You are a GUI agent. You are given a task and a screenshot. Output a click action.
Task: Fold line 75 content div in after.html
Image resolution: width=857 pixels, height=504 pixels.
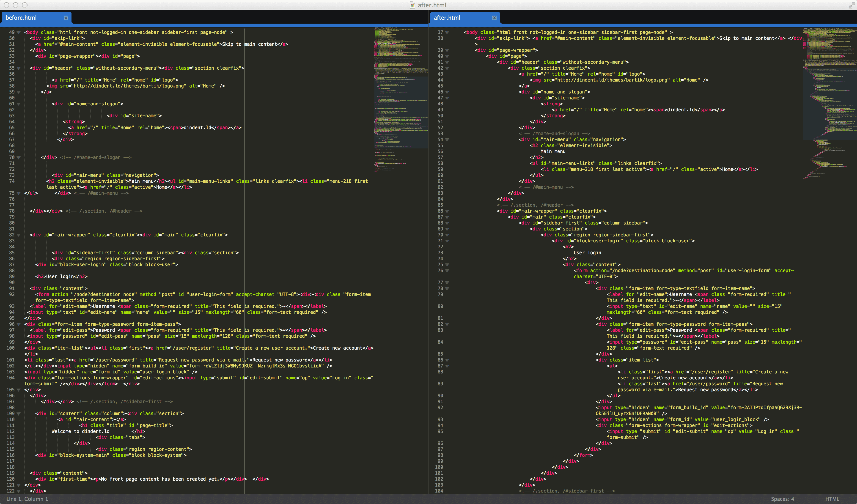pyautogui.click(x=447, y=265)
